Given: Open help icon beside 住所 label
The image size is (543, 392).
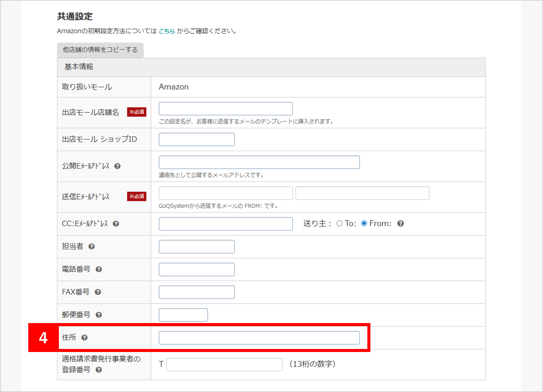Looking at the screenshot, I should pyautogui.click(x=84, y=338).
